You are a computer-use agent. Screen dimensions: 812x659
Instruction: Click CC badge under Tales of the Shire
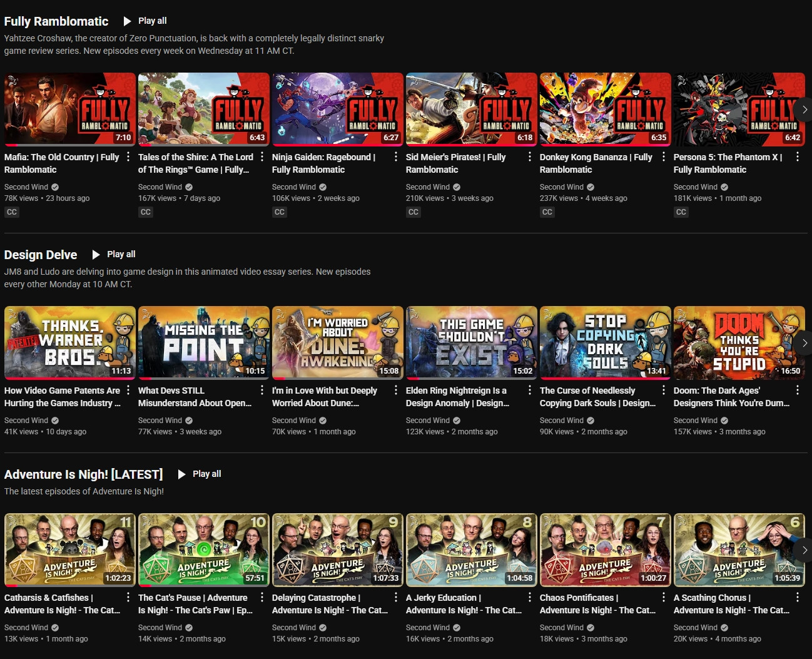[146, 212]
